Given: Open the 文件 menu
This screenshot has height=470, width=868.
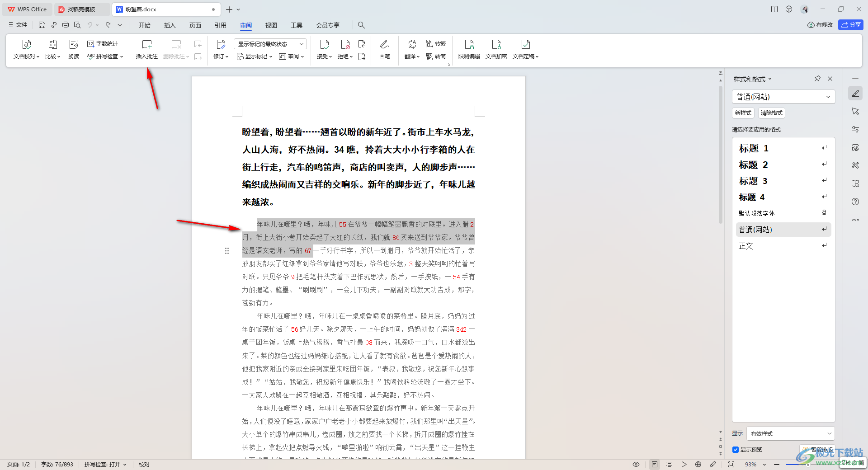Looking at the screenshot, I should pyautogui.click(x=18, y=25).
